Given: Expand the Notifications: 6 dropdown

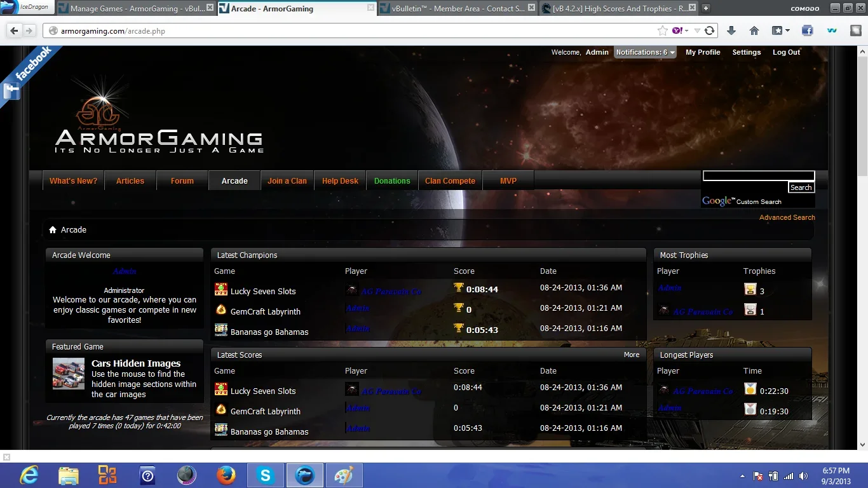Looking at the screenshot, I should 645,52.
